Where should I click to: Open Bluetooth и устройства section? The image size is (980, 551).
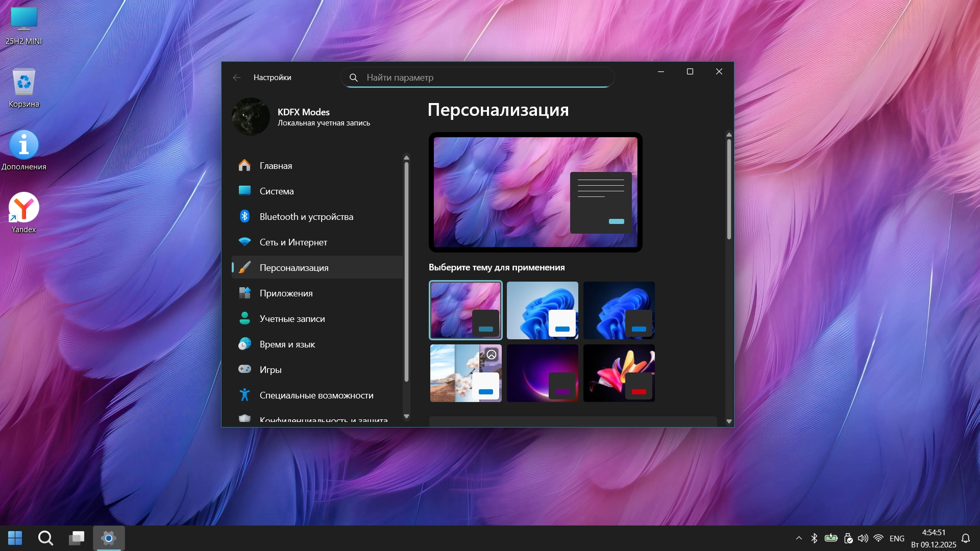click(x=306, y=217)
